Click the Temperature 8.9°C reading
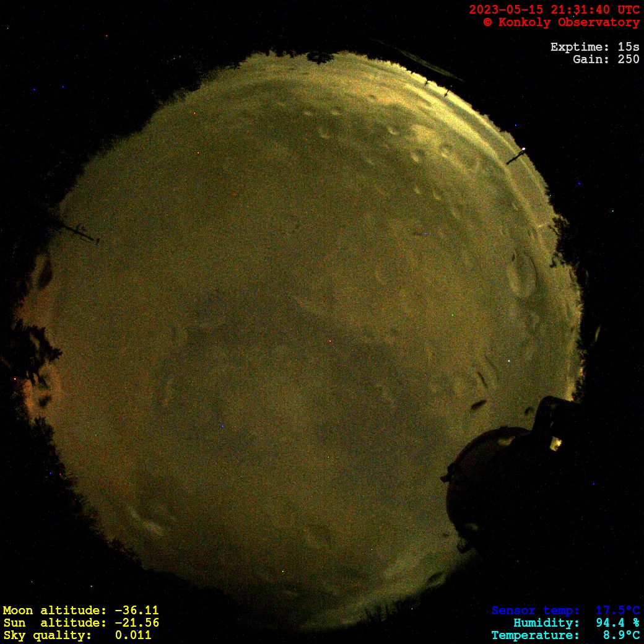Viewport: 644px width, 644px height. [x=565, y=635]
